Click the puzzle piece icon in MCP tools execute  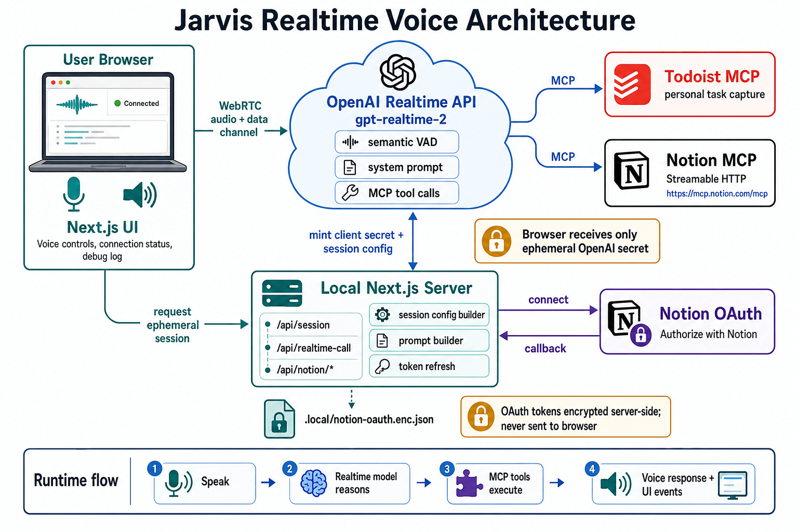(x=469, y=483)
